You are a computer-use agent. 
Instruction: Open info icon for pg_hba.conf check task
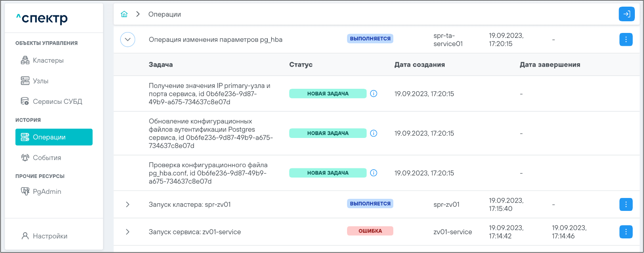374,173
